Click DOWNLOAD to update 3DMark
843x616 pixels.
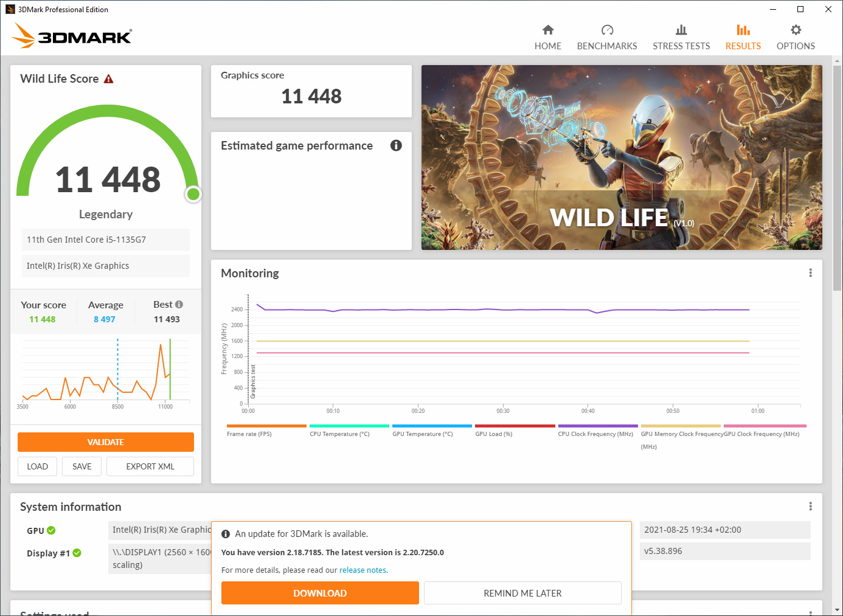click(x=320, y=593)
